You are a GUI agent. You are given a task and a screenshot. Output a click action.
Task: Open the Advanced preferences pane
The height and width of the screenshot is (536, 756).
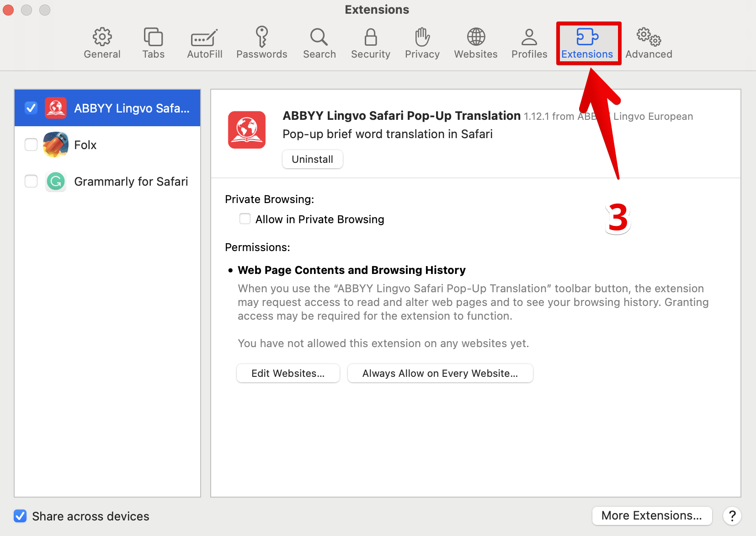coord(649,43)
